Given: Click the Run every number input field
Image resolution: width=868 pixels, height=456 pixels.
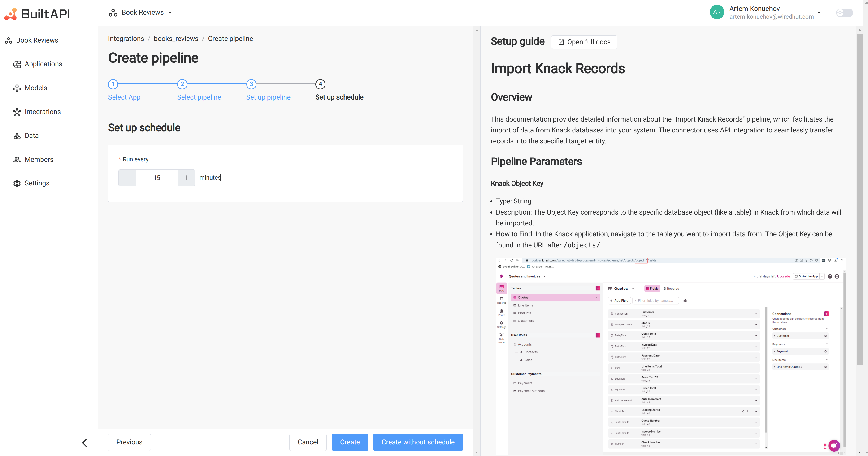Looking at the screenshot, I should [x=157, y=178].
